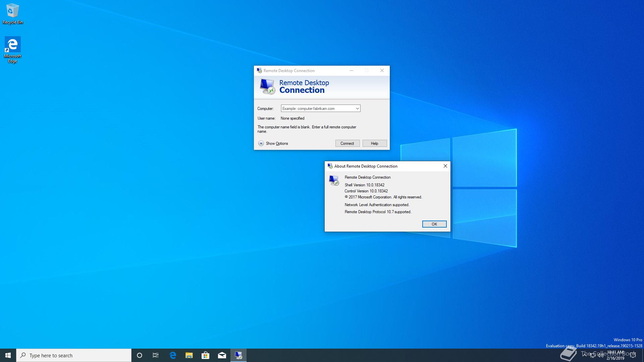
Task: Click 'Control Version 10.0.18342' text
Action: pyautogui.click(x=366, y=191)
